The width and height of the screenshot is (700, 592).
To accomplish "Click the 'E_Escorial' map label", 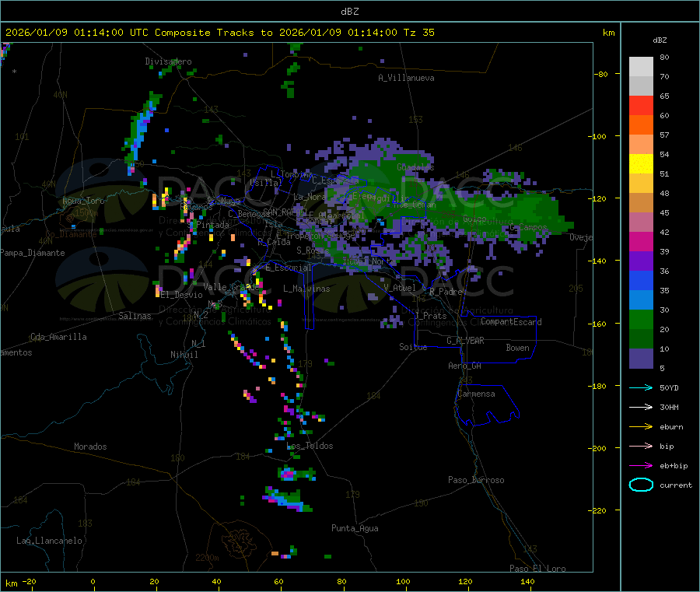I will coord(288,268).
